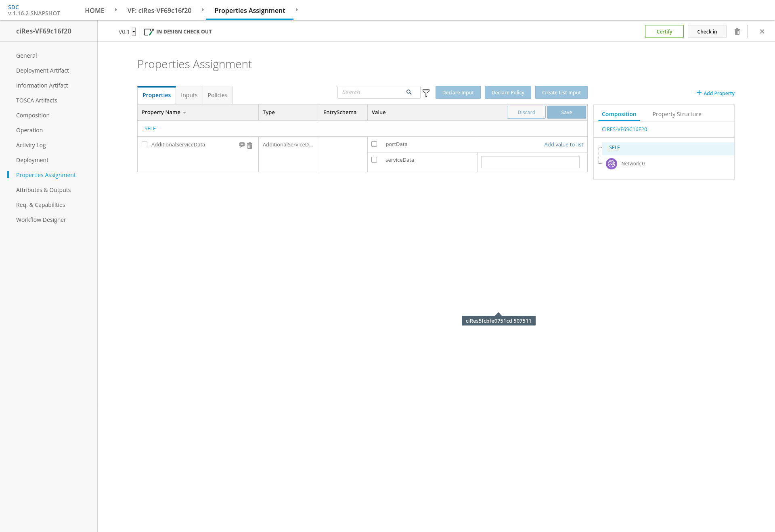Tick the AdditionalServiceData property checkbox
The height and width of the screenshot is (532, 775).
point(145,144)
